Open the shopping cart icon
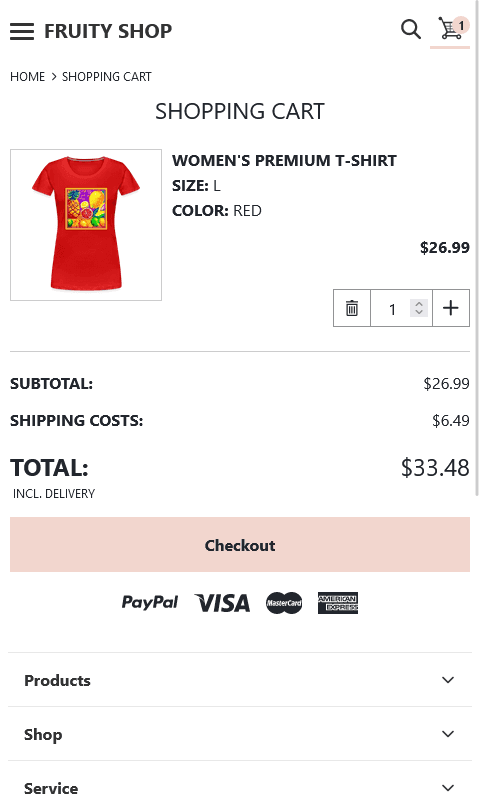Viewport: 480px width, 800px height. click(450, 29)
